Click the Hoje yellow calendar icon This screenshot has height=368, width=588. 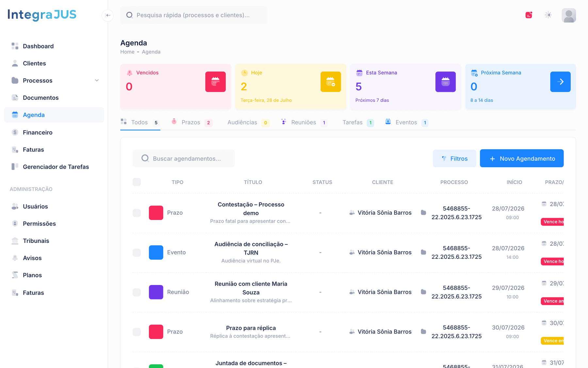331,82
